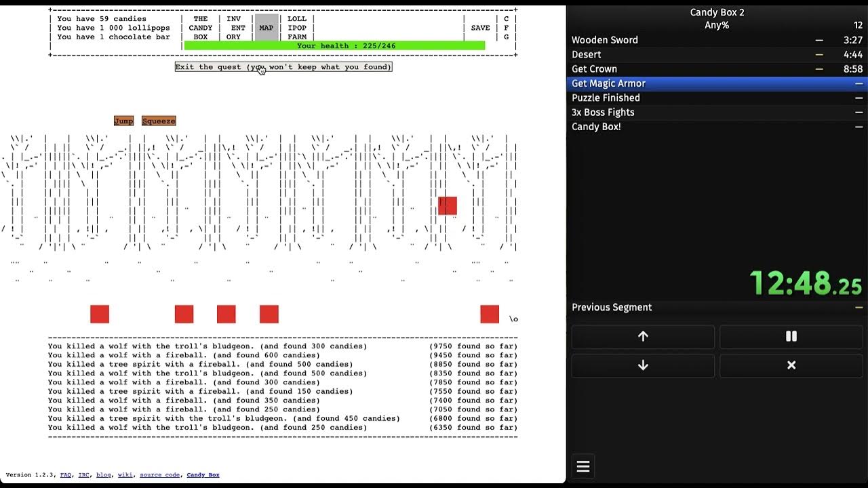Click 'You have 1 000 lollipops' text
Screen dimensions: 868x488
(113, 28)
